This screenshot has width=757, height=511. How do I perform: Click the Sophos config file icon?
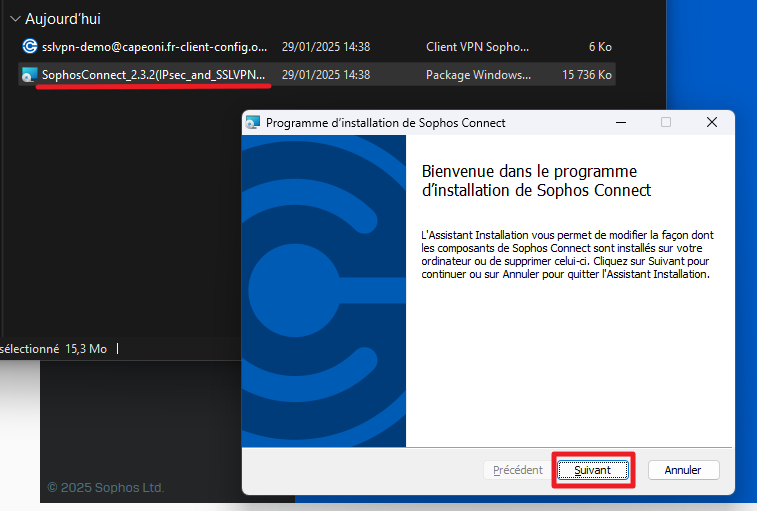click(29, 46)
